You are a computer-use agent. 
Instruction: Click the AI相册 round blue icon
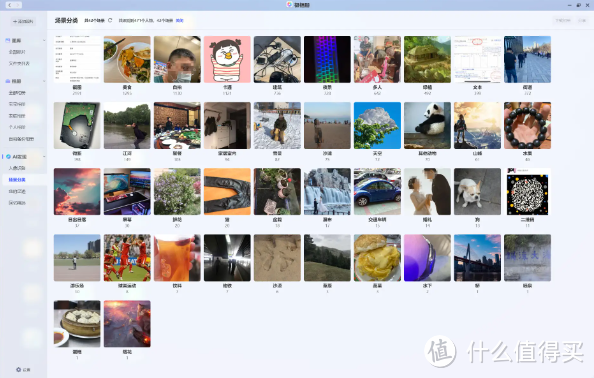pyautogui.click(x=8, y=156)
